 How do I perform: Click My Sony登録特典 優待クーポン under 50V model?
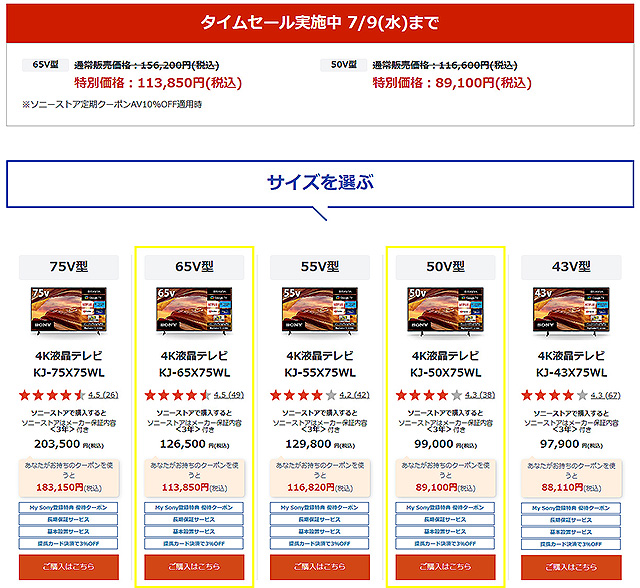click(x=445, y=508)
